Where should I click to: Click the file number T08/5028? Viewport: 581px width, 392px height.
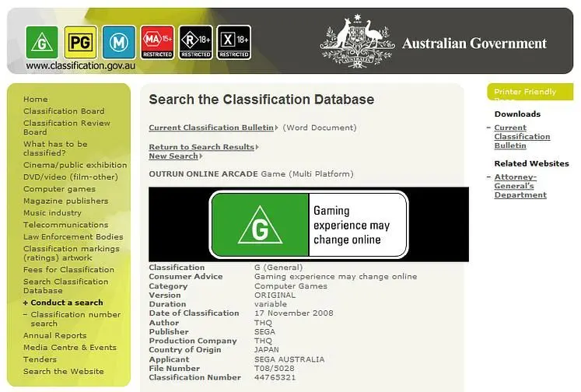point(275,369)
